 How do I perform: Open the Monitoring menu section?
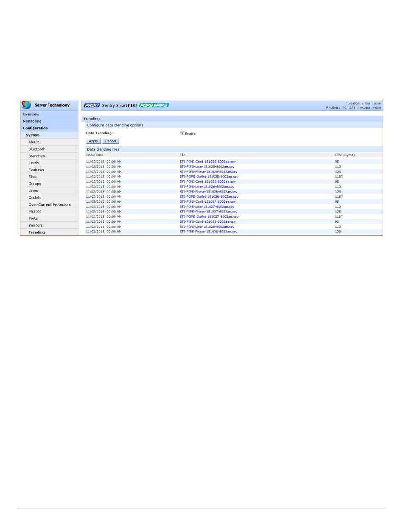pos(32,121)
